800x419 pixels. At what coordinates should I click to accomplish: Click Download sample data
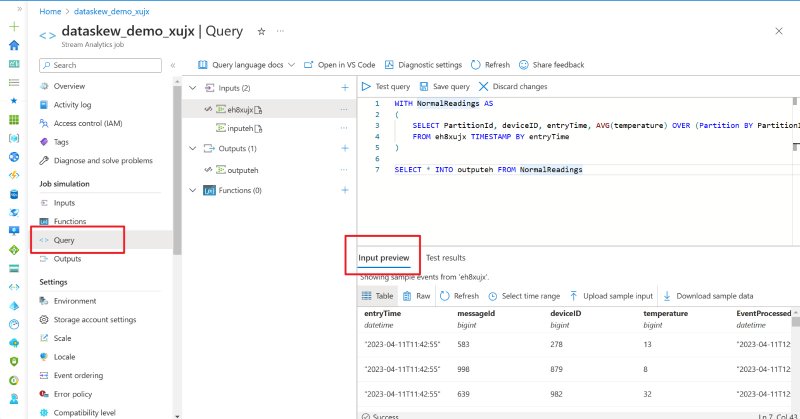coord(708,296)
